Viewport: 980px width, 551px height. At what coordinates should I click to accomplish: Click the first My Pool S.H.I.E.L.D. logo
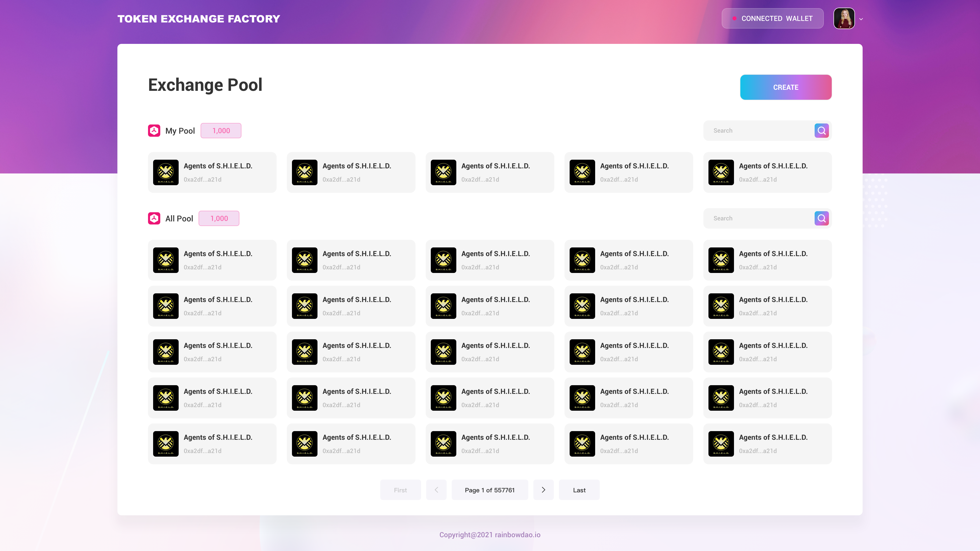(166, 172)
